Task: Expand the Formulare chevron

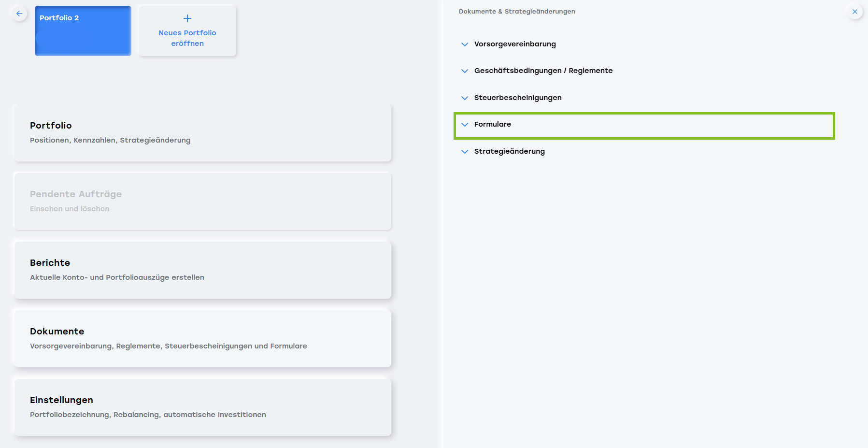Action: [x=465, y=125]
